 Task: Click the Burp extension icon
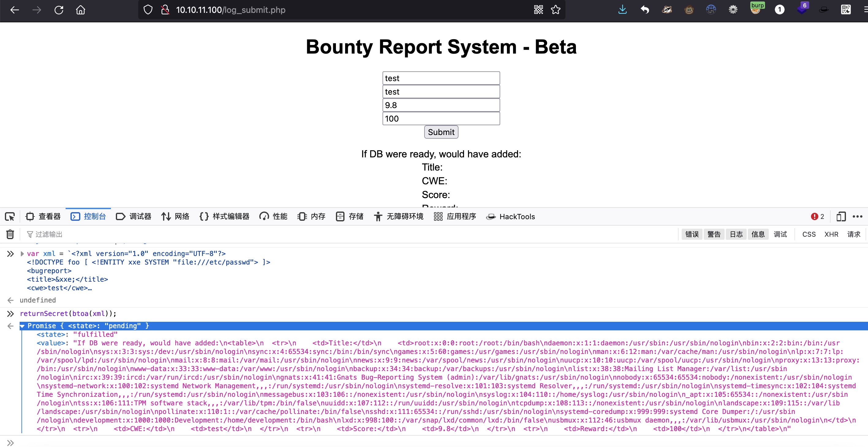[x=756, y=9]
